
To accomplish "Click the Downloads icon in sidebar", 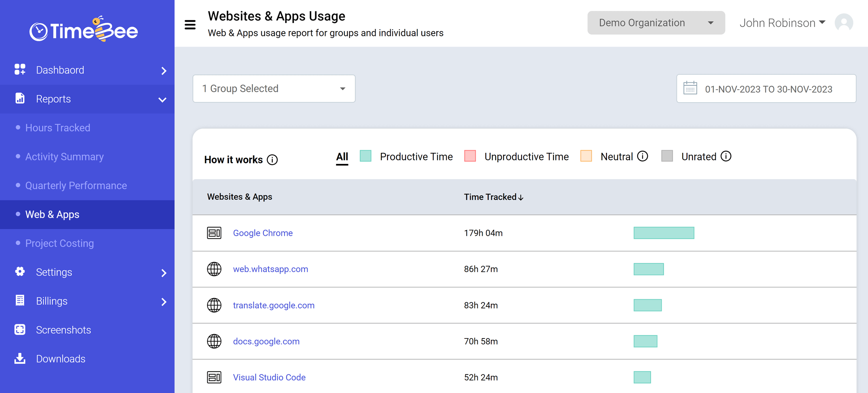I will (20, 358).
